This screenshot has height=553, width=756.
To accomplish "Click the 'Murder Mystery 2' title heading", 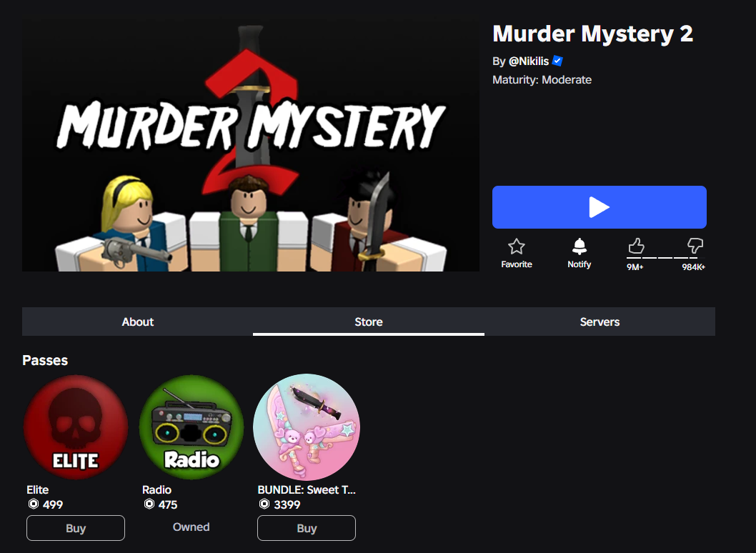I will [592, 34].
